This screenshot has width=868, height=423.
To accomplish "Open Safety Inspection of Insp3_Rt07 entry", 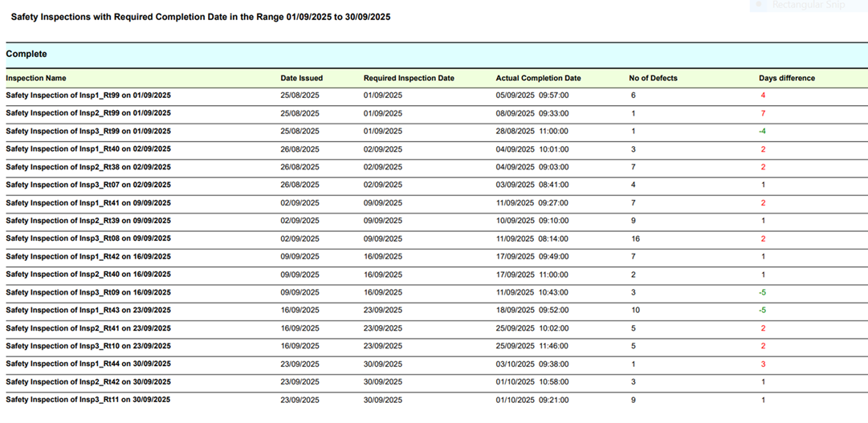I will (x=88, y=185).
